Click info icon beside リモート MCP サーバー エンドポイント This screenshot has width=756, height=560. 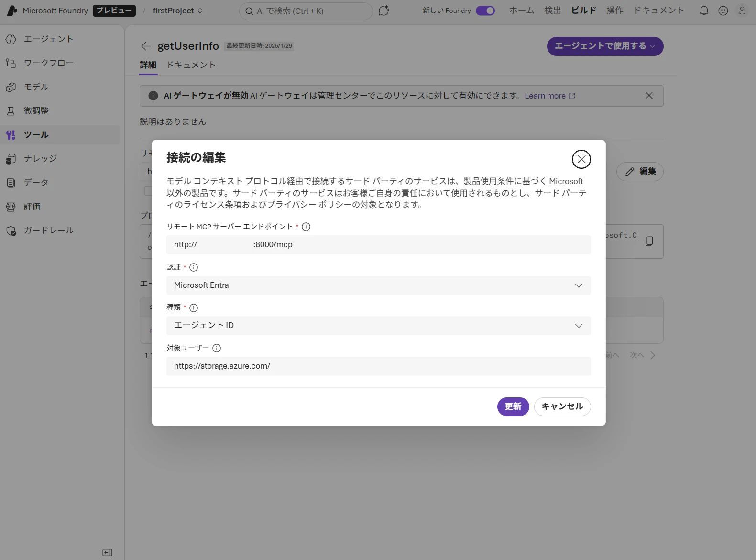click(306, 227)
